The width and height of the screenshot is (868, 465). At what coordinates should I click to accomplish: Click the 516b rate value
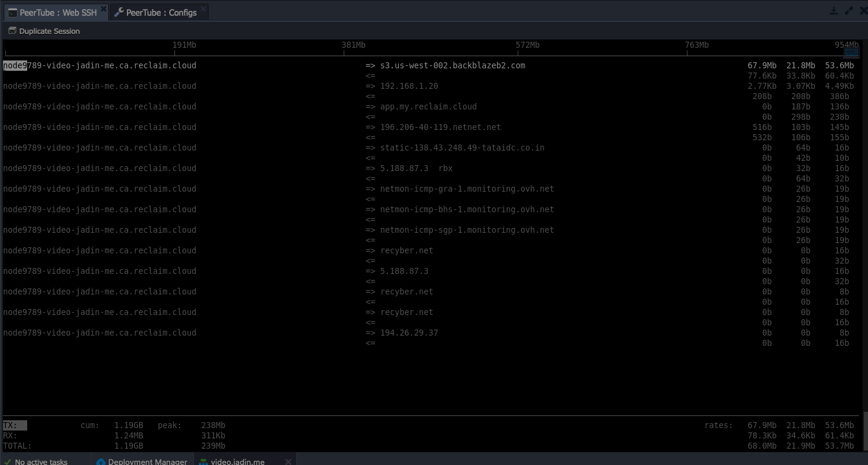762,127
